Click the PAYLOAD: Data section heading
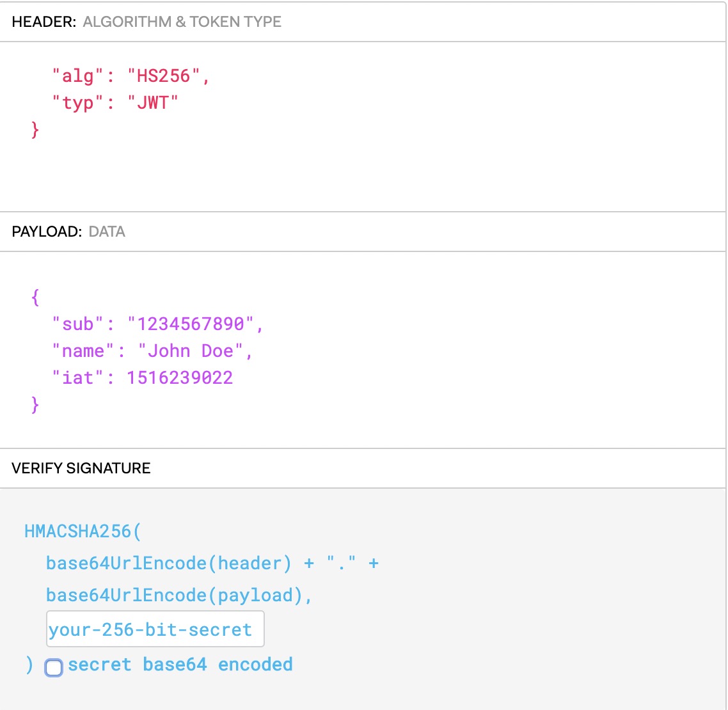This screenshot has width=728, height=710. coord(68,232)
